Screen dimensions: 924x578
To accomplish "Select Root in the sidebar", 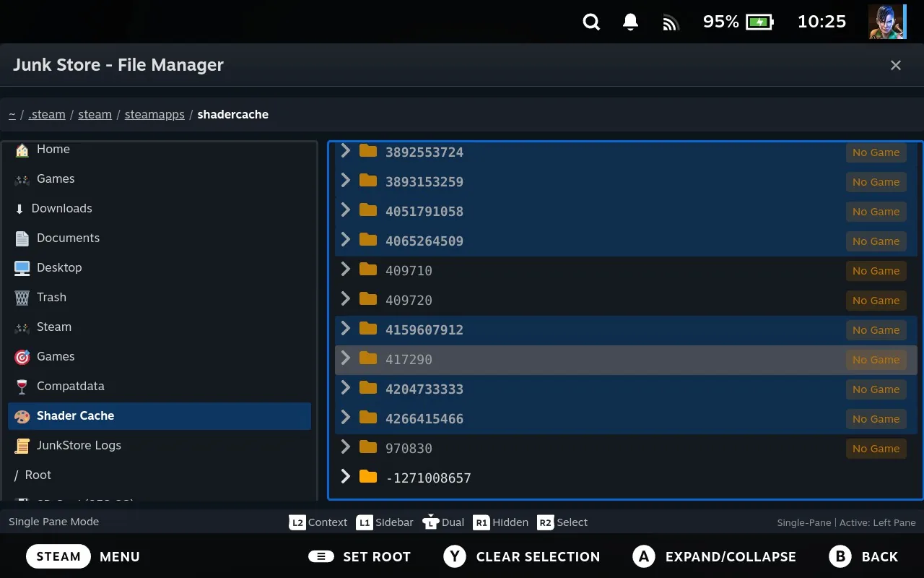I will pos(160,475).
